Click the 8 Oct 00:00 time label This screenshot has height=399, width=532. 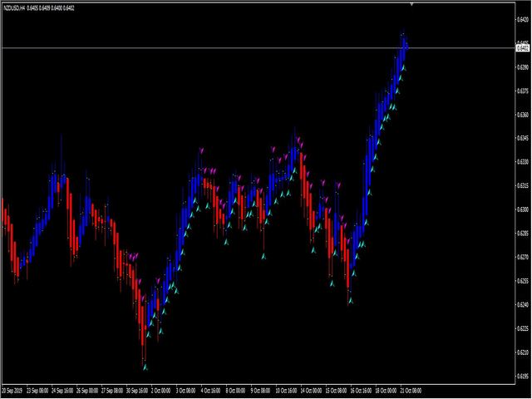235,391
